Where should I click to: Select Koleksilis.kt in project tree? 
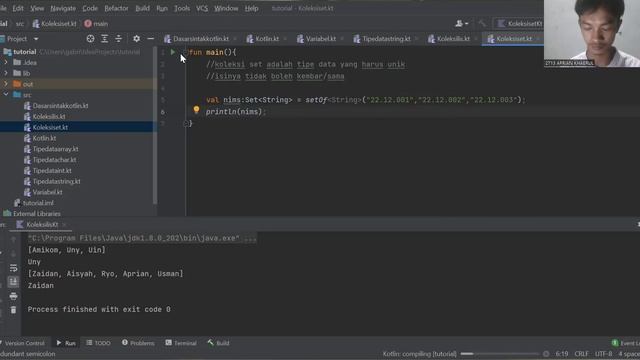point(49,117)
